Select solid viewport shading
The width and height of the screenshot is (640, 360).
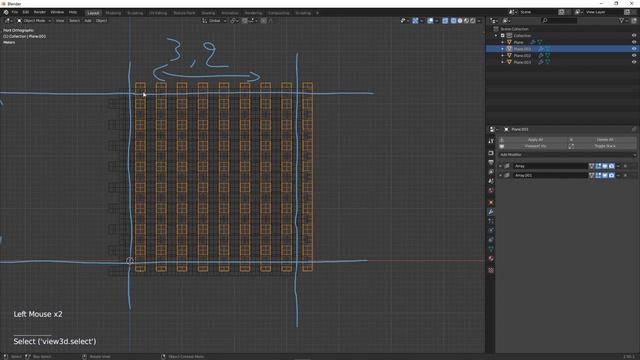460,20
